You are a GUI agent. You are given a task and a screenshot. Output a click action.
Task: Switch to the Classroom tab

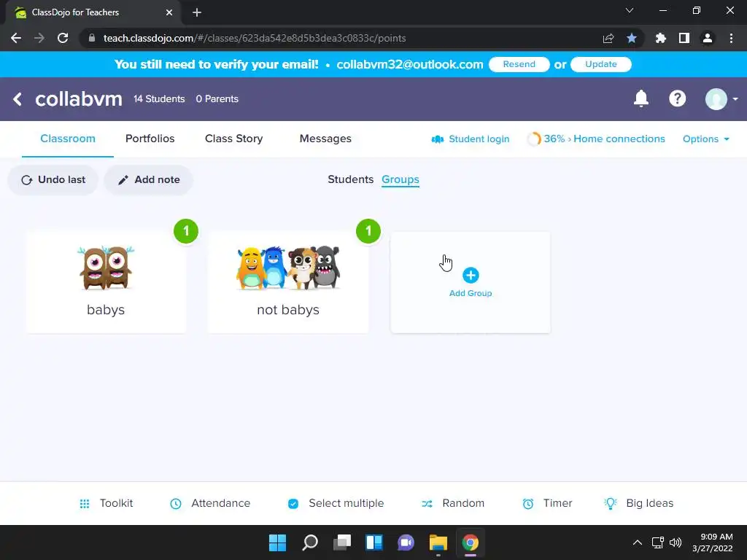pos(68,139)
